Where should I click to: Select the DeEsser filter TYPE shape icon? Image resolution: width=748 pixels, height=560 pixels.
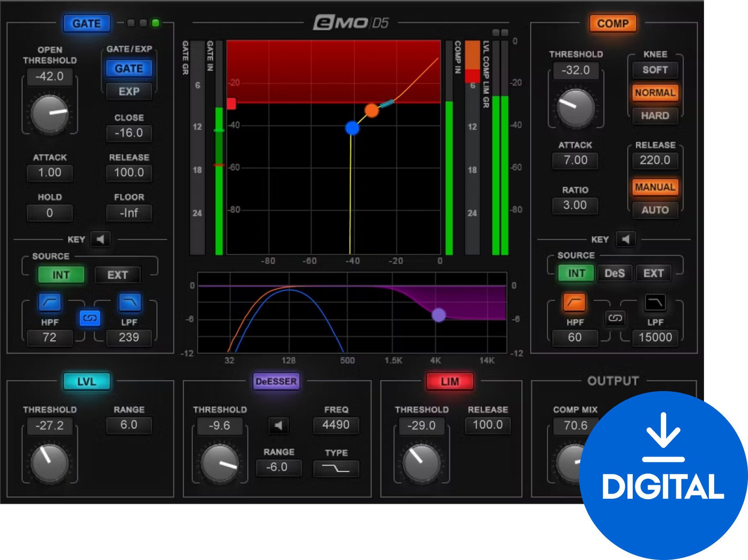point(337,468)
